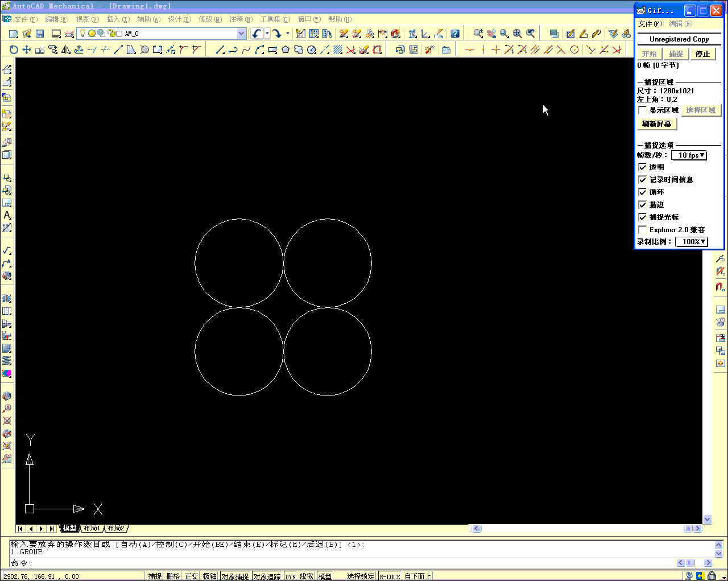Open the AM_0 layer dropdown list
This screenshot has height=581, width=728.
[x=241, y=34]
